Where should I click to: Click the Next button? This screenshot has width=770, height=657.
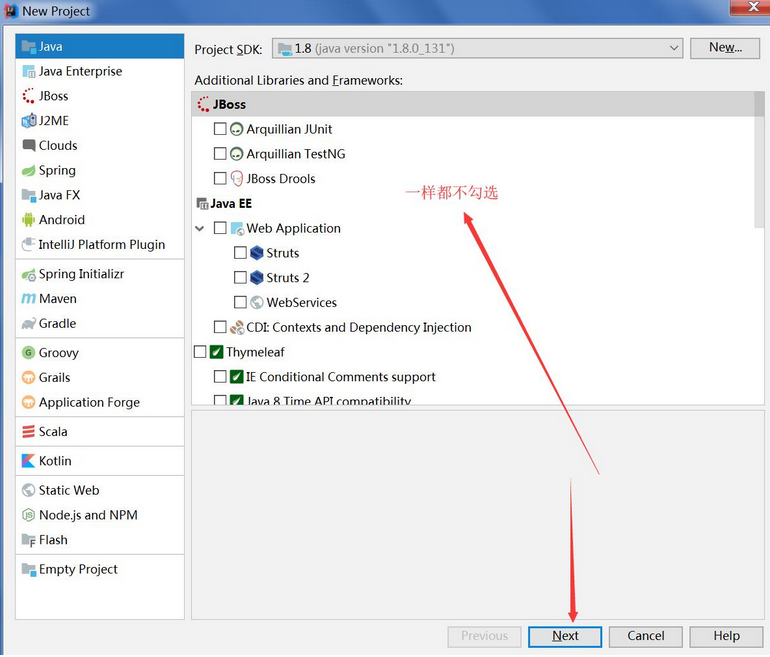(565, 636)
